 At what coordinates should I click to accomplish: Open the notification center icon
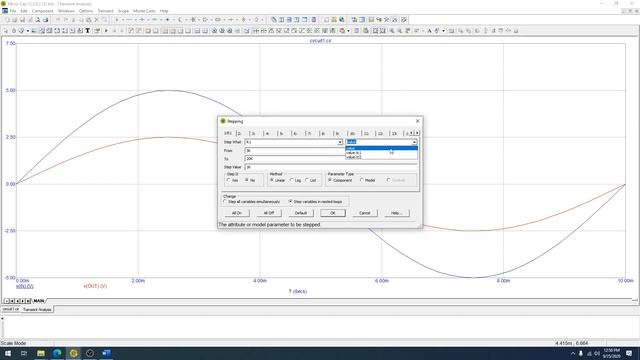[x=629, y=353]
